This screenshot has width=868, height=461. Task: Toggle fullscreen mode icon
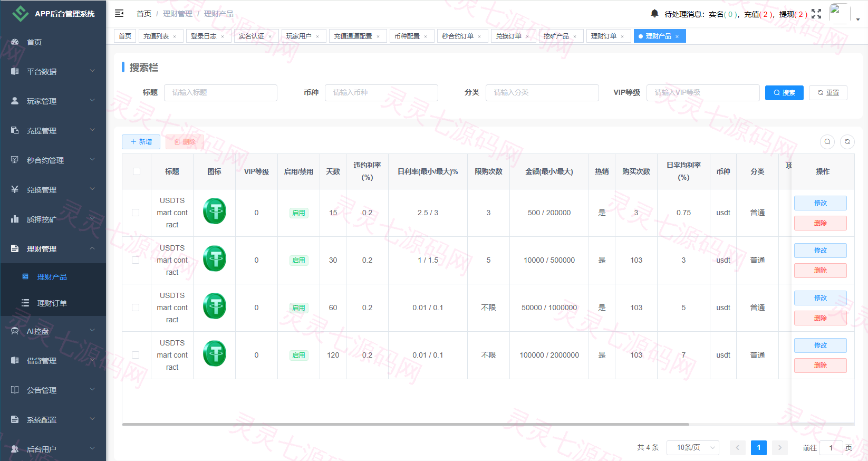click(816, 14)
